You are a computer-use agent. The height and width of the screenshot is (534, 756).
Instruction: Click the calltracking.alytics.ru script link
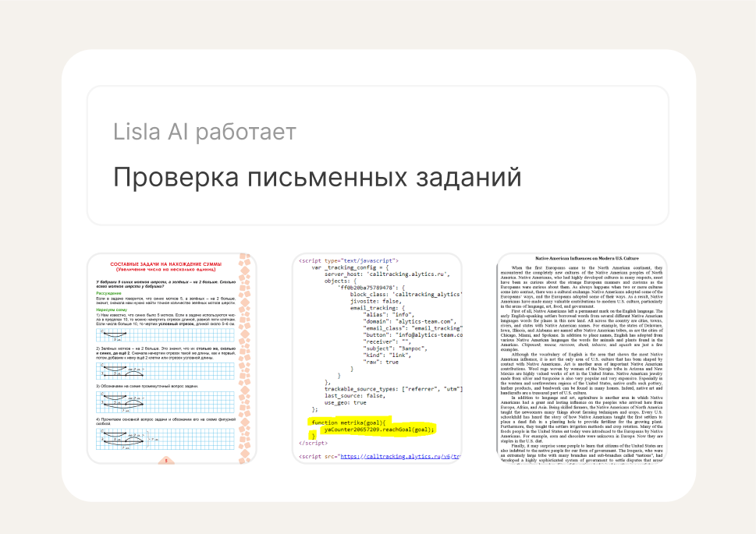pyautogui.click(x=400, y=456)
